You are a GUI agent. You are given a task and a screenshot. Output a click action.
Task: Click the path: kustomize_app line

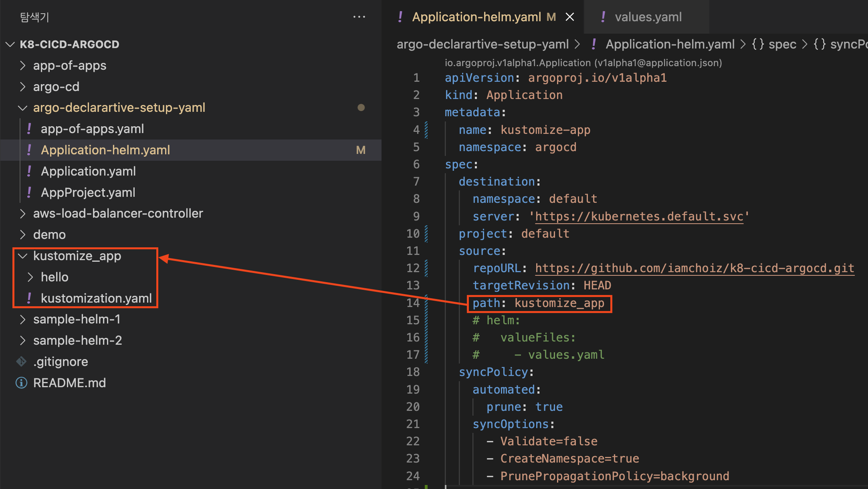click(538, 303)
